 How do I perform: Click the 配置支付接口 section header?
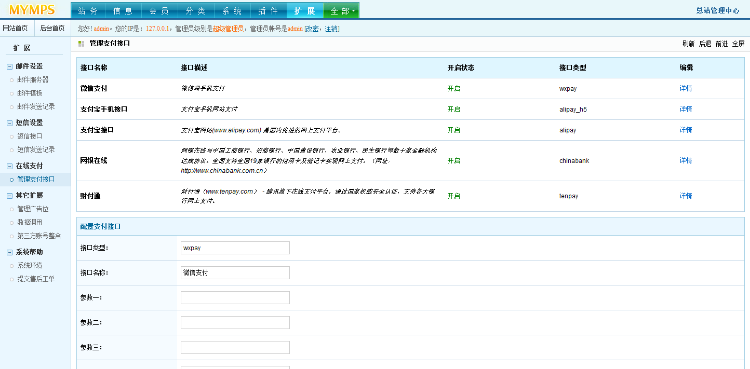pos(100,226)
